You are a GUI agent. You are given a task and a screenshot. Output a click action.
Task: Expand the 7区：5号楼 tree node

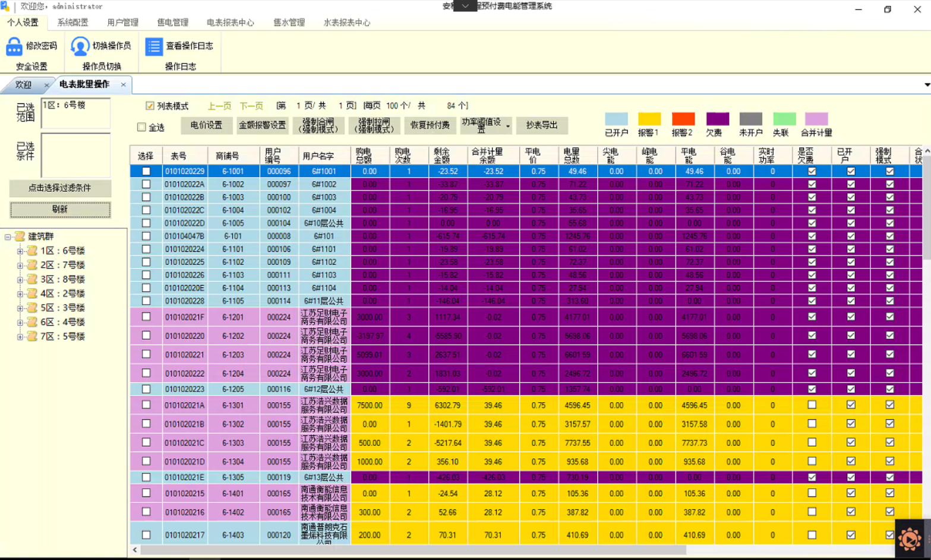tap(20, 336)
